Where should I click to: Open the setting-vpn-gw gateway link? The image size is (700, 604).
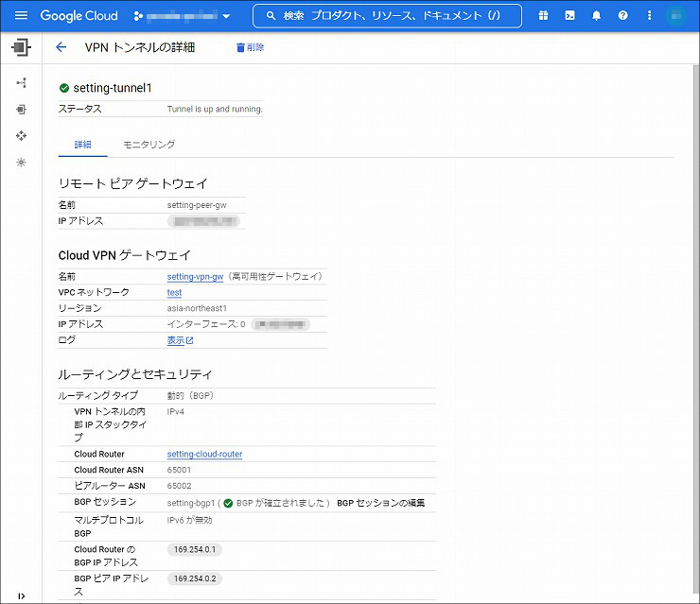point(195,277)
